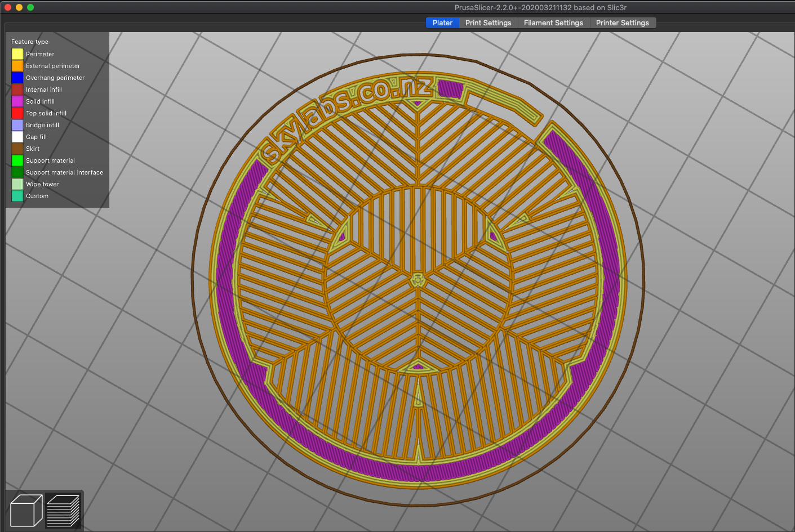Click the 'Internal infill' legend label

click(44, 90)
